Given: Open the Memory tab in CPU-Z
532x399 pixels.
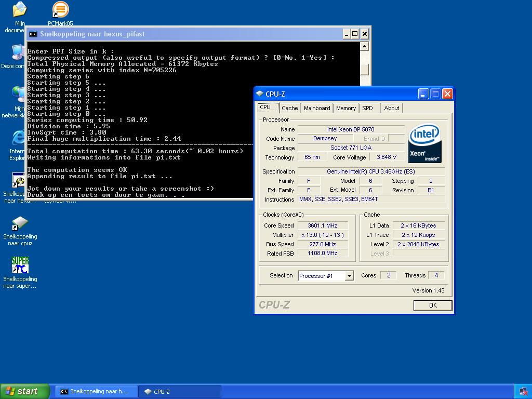Looking at the screenshot, I should [345, 108].
